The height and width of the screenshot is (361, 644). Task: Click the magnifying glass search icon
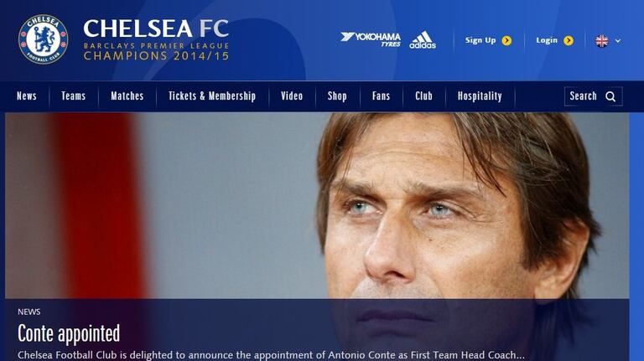tap(610, 96)
